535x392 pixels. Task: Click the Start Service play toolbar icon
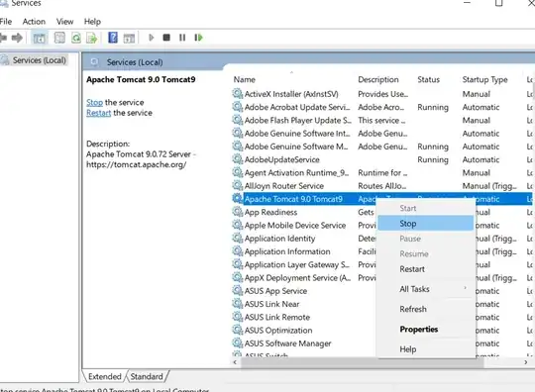click(x=152, y=38)
